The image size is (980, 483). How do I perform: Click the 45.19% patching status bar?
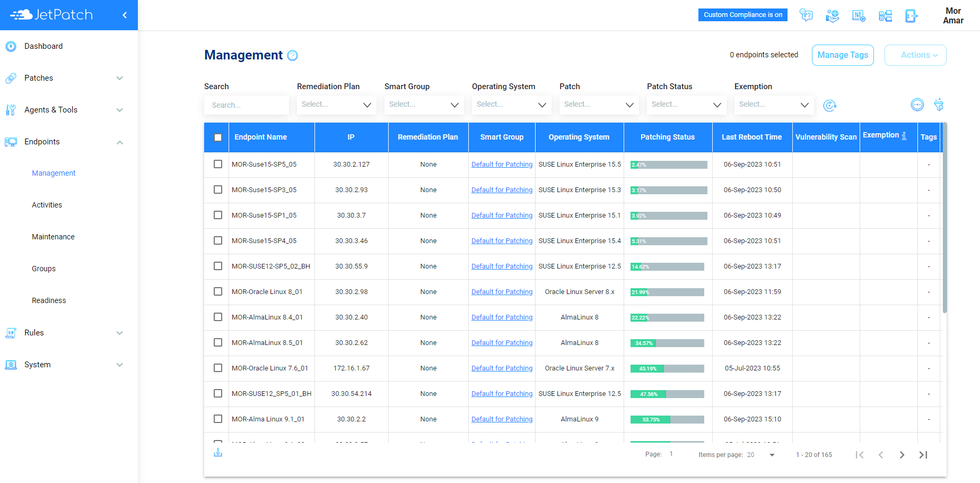tap(667, 368)
